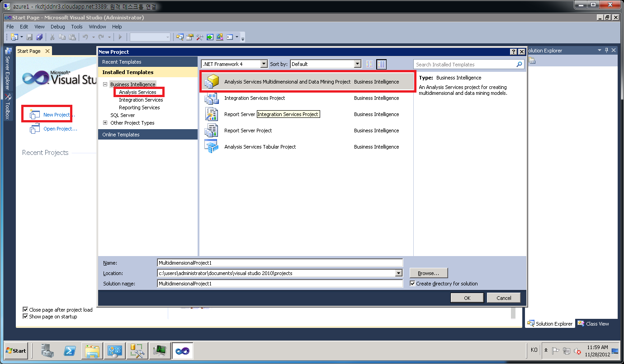
Task: Open the Undo history dropdown arrow
Action: tap(93, 37)
